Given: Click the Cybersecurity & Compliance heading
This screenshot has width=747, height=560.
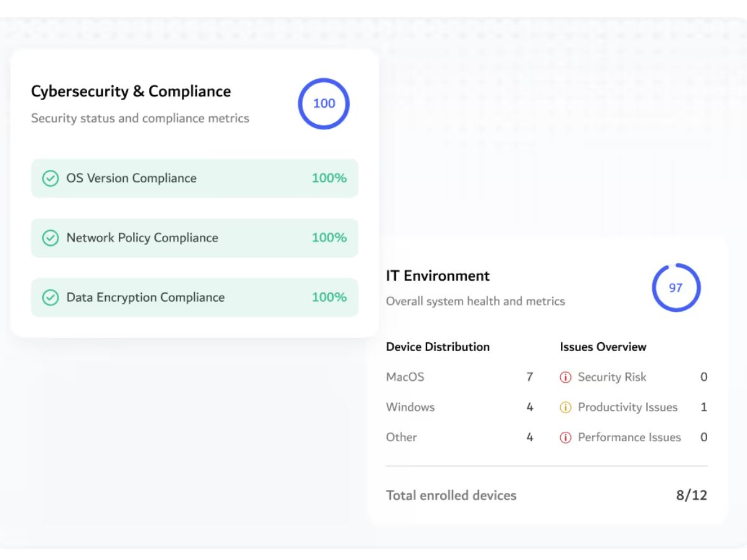Looking at the screenshot, I should [x=131, y=91].
